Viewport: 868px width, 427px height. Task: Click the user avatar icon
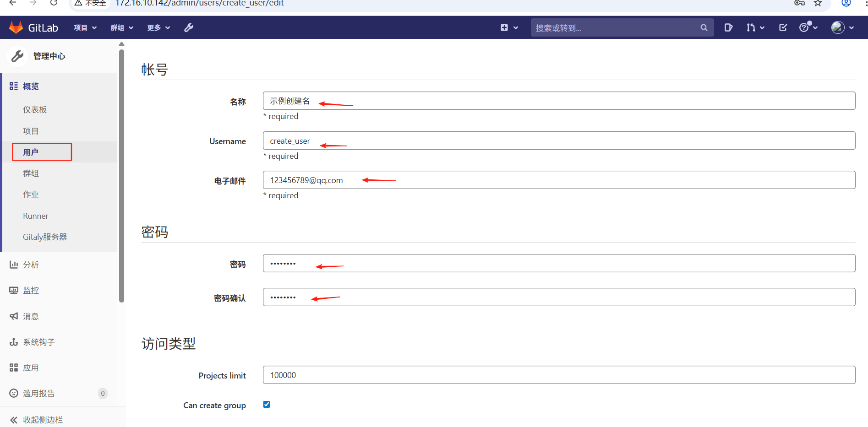click(838, 27)
